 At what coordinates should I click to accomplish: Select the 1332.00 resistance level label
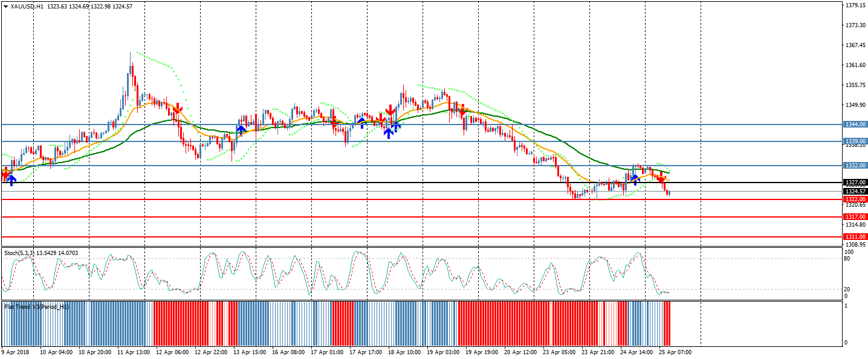[855, 165]
